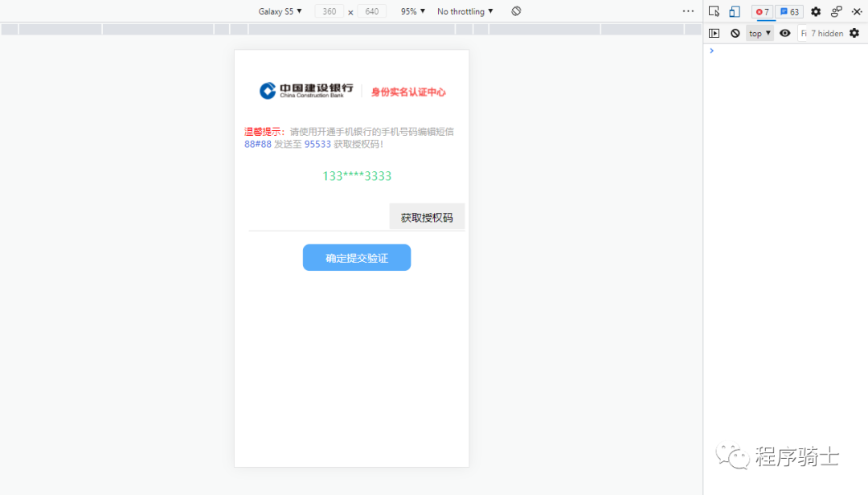Click 确定提交验证 submit button

coord(356,257)
